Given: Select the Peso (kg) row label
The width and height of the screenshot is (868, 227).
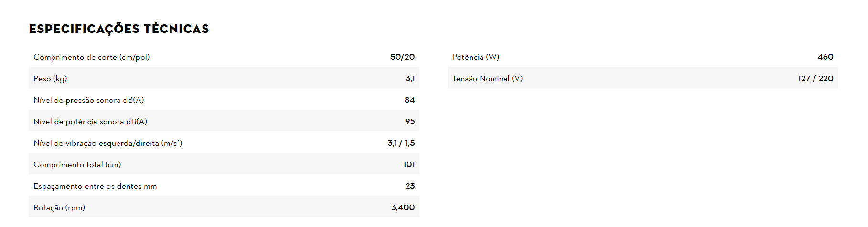Looking at the screenshot, I should pos(50,79).
